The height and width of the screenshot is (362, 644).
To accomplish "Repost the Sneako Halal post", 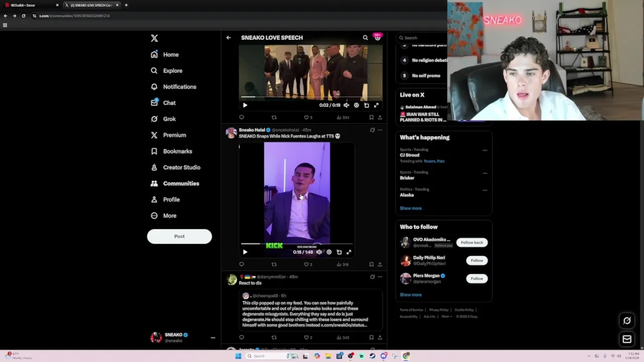I will (274, 264).
